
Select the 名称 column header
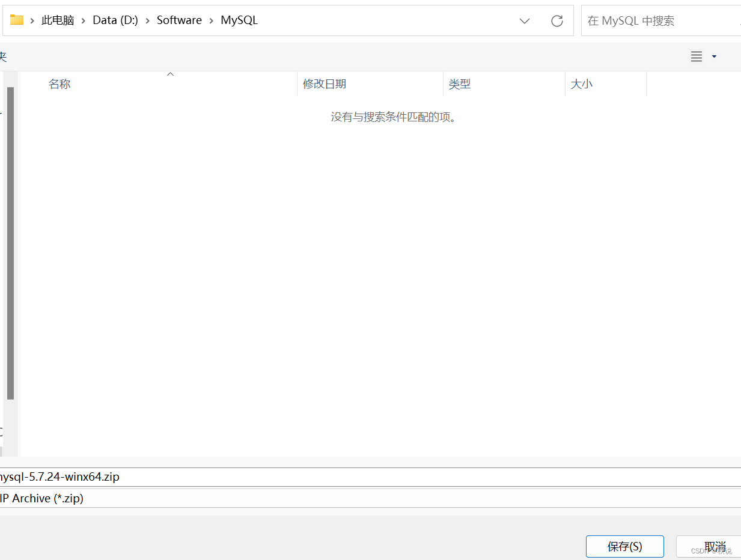pyautogui.click(x=59, y=84)
